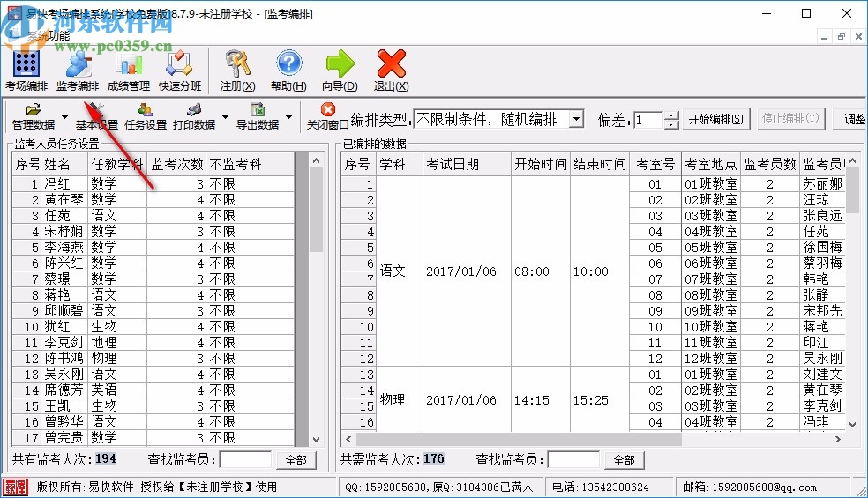Open 管理数据 folder icon

point(34,109)
